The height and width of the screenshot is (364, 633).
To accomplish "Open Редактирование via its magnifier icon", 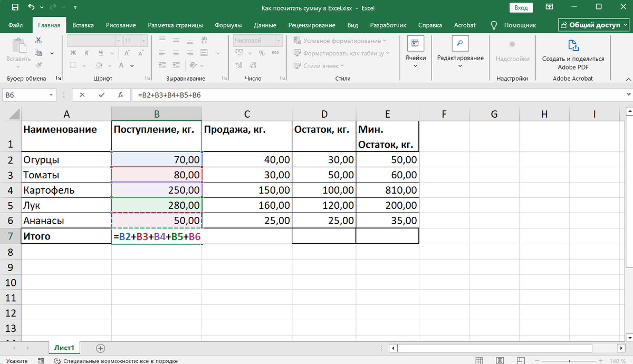I will [460, 43].
